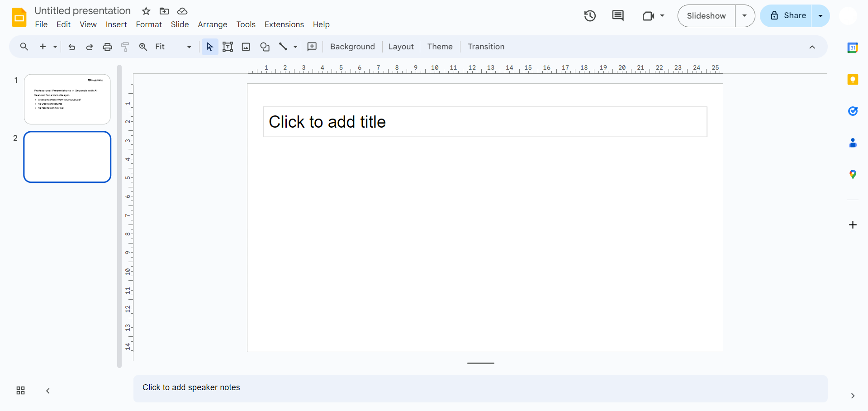Expand the Slideshow options dropdown arrow
Screen dimensions: 868x411
point(745,16)
